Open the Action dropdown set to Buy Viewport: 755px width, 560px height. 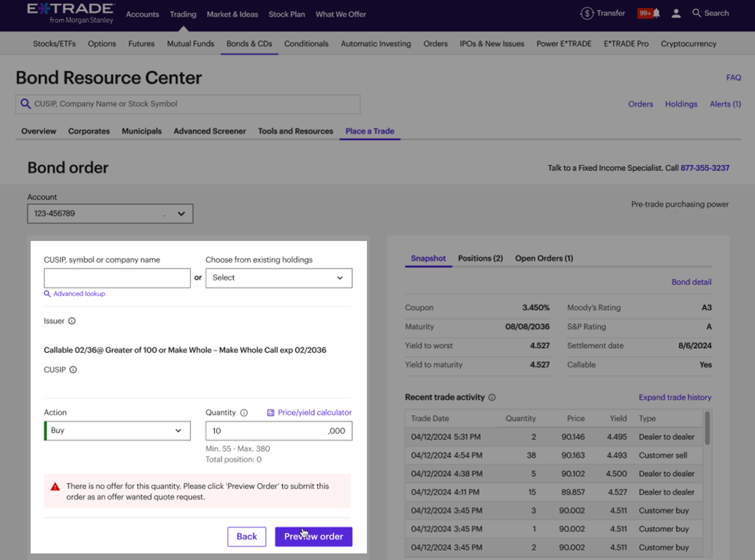117,431
